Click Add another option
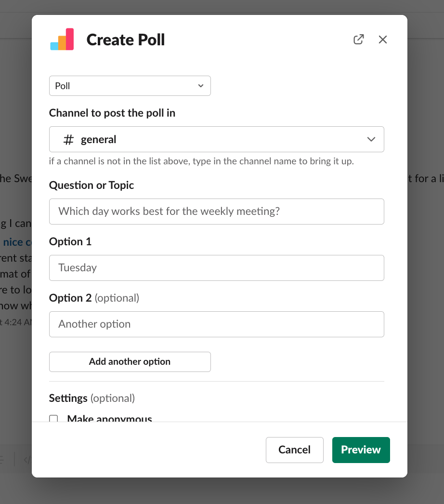 [x=130, y=361]
